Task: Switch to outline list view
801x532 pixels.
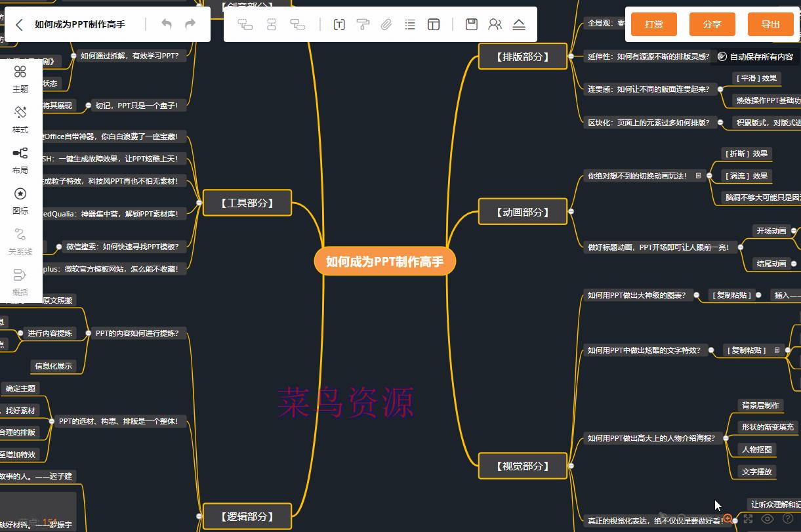Action: [411, 24]
